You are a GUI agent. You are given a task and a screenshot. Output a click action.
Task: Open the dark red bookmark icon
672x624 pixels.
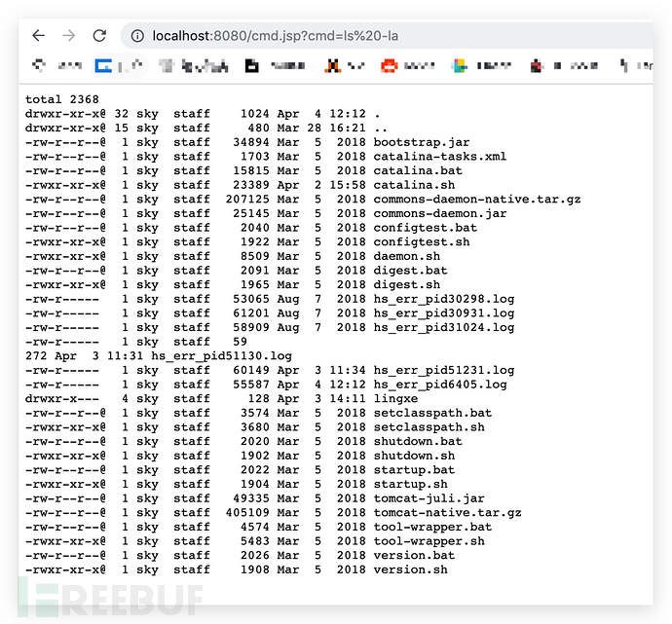click(x=536, y=66)
